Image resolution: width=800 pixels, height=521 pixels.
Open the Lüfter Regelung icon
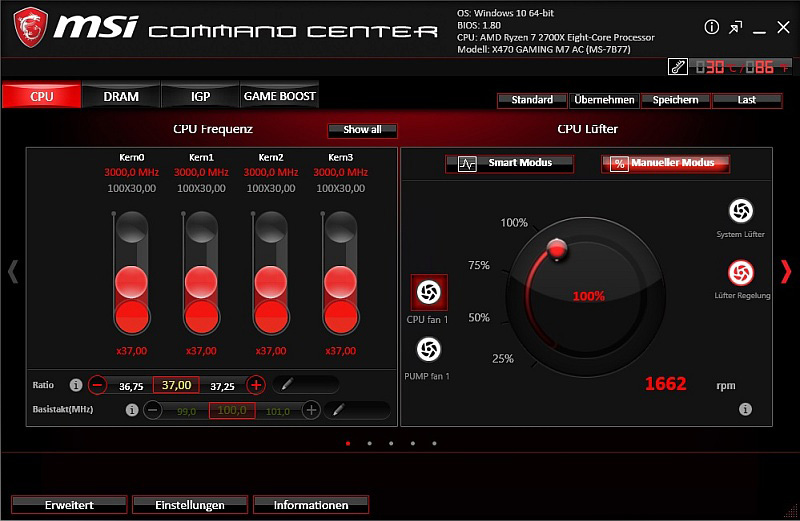pos(741,272)
